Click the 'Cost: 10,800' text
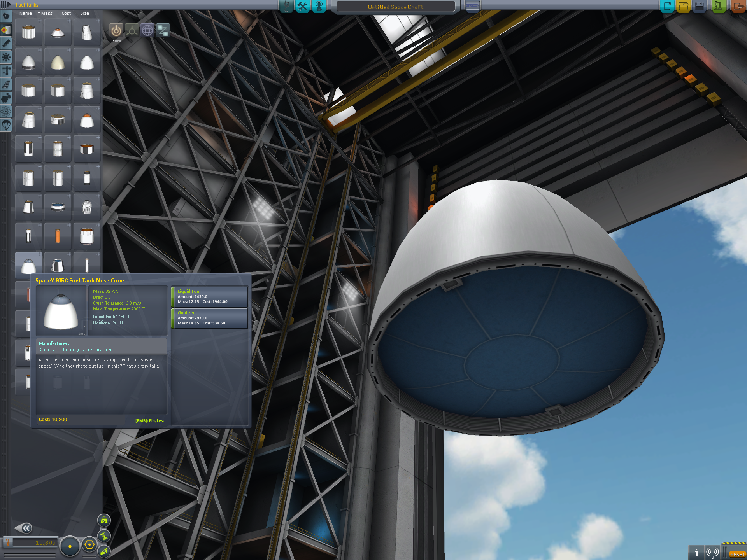The width and height of the screenshot is (747, 560). [x=53, y=420]
